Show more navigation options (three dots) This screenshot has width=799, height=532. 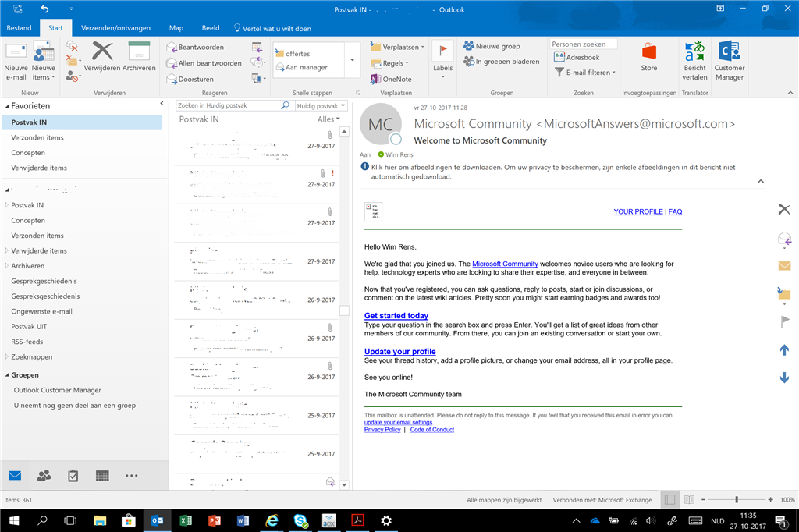(x=131, y=475)
